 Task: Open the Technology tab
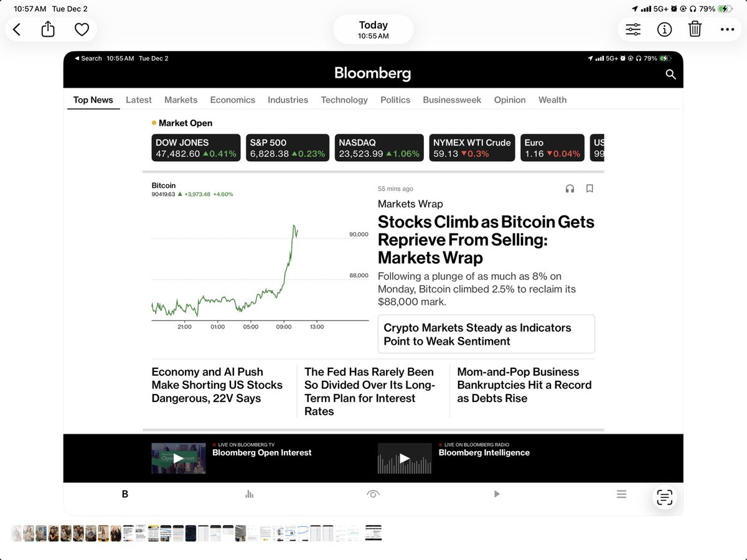point(344,100)
